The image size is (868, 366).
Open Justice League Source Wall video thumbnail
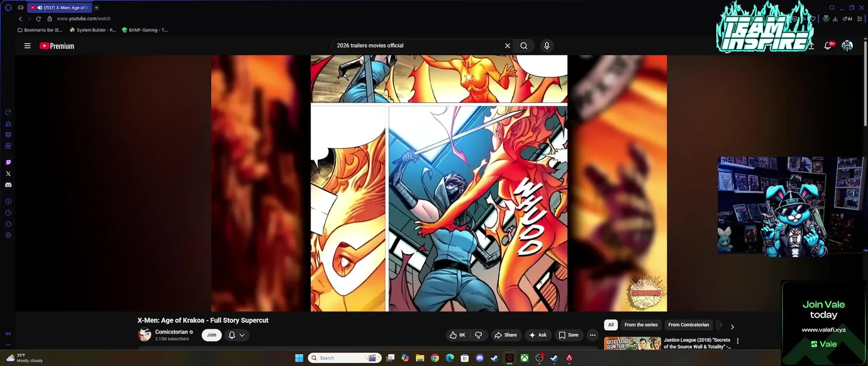(632, 344)
